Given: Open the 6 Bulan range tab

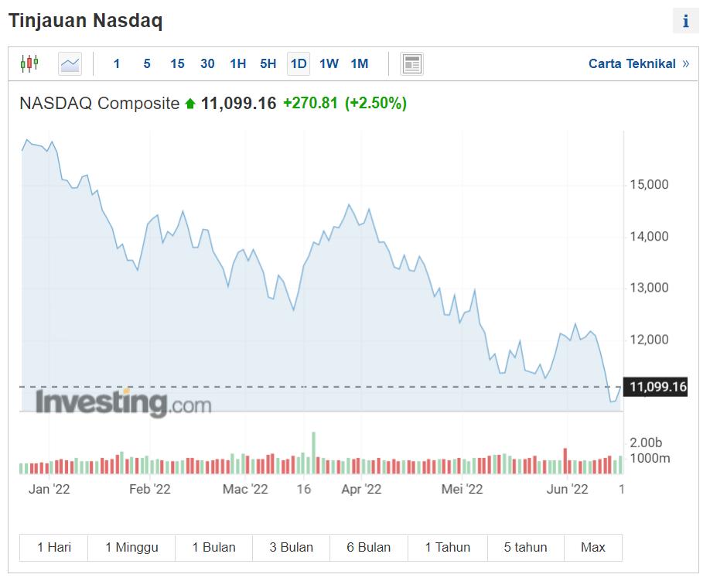Looking at the screenshot, I should tap(368, 547).
